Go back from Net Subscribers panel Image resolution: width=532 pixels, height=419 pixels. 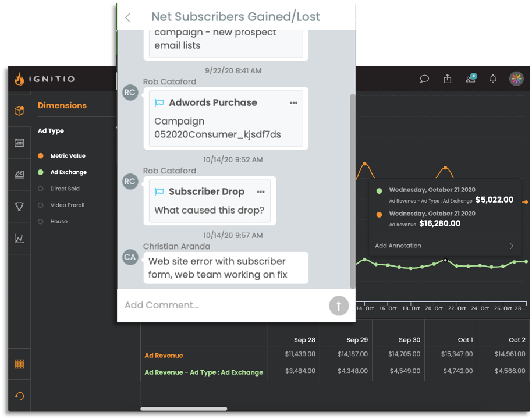128,17
